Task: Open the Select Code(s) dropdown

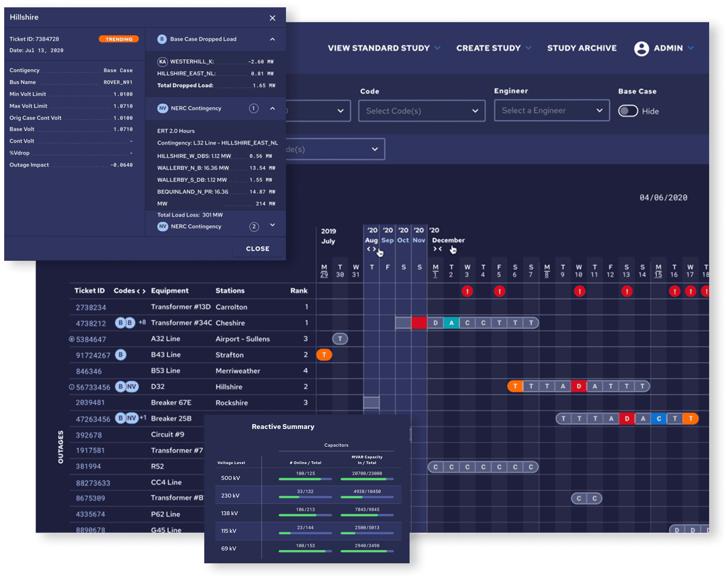Action: tap(421, 111)
